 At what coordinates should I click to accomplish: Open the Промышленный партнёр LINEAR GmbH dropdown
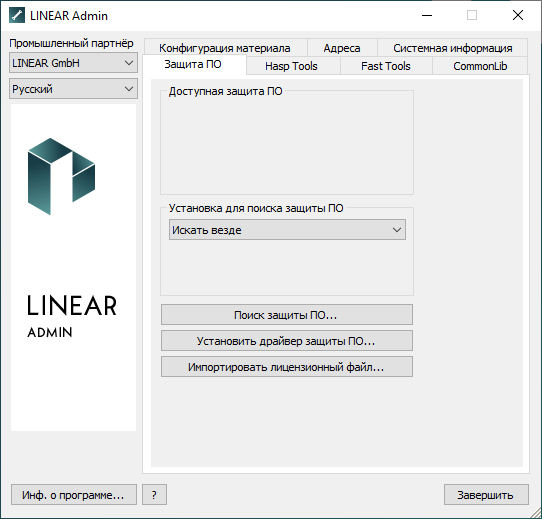pyautogui.click(x=73, y=63)
